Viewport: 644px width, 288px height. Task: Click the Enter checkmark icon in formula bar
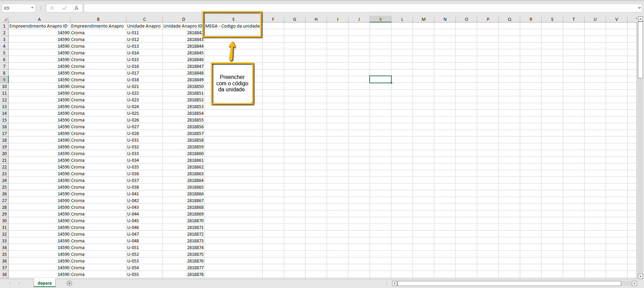coord(64,8)
